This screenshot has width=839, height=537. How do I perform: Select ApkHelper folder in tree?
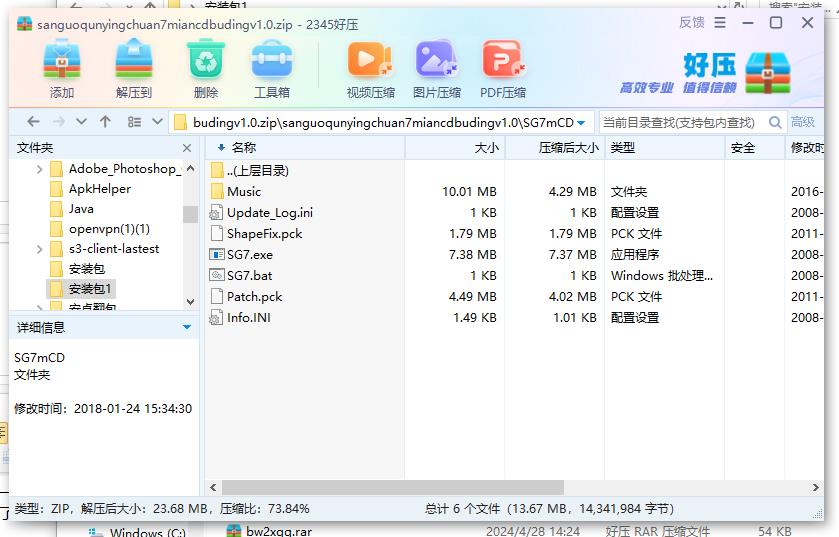[100, 189]
